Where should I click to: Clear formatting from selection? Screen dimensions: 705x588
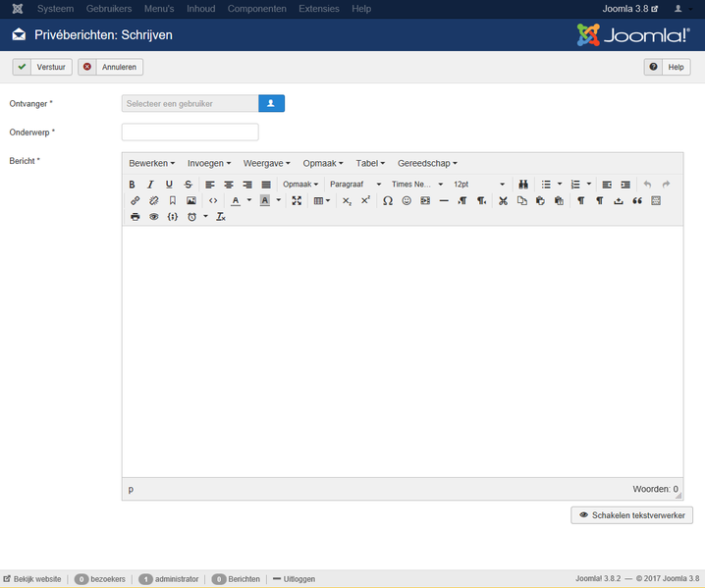(x=220, y=217)
